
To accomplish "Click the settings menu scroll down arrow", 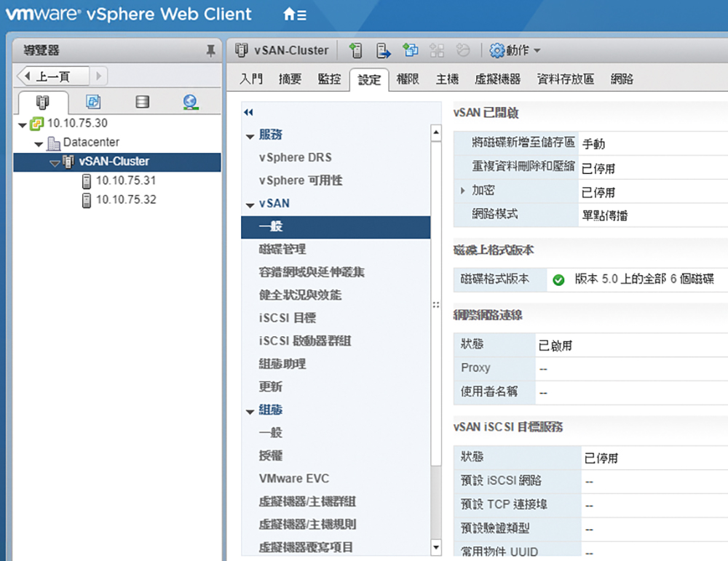I will 436,547.
